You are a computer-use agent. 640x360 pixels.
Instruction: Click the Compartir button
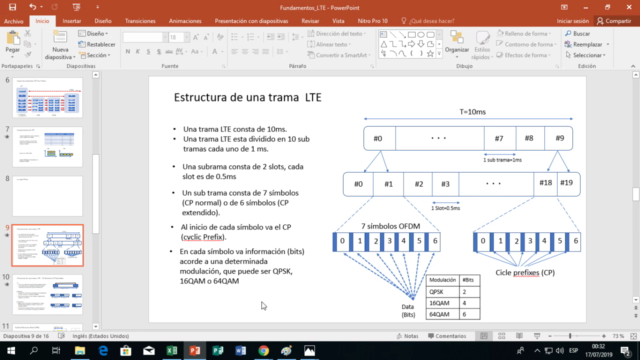pos(614,21)
